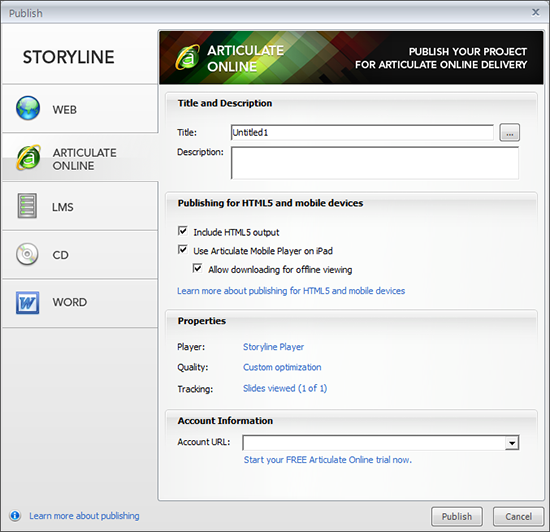Open Learn more about publishing for HTML5 link

(291, 291)
